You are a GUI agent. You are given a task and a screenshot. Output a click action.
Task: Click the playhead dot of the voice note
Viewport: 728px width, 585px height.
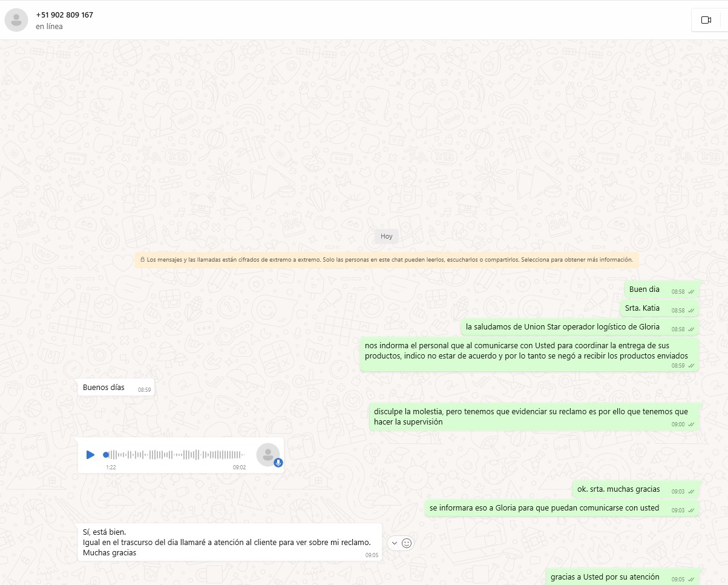(106, 454)
